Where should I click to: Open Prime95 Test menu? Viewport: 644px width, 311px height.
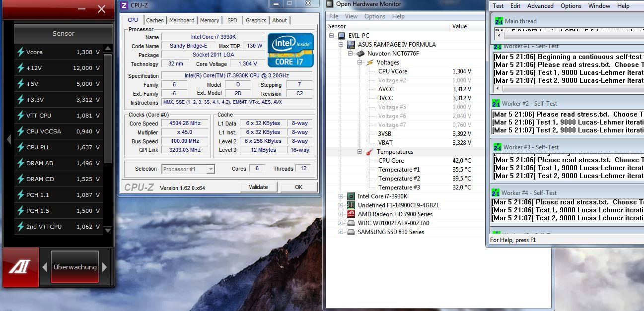tap(498, 6)
